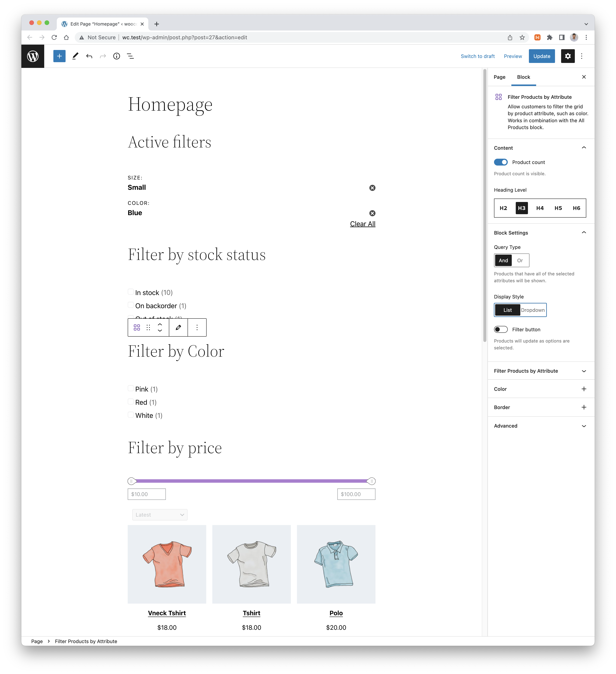Click the Clear All link
616x674 pixels.
363,224
